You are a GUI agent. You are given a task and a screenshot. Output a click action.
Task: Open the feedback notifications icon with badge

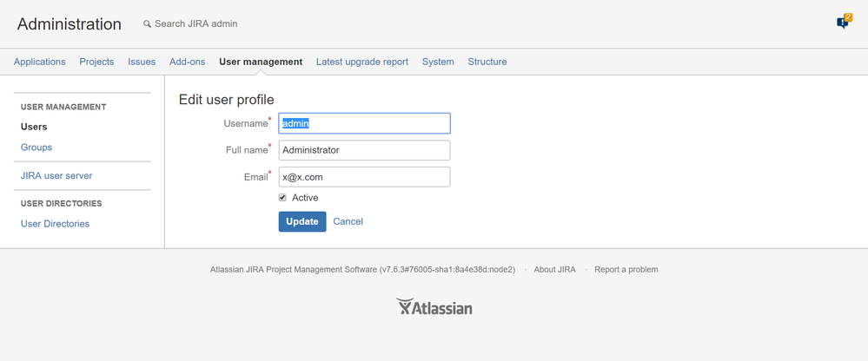844,22
